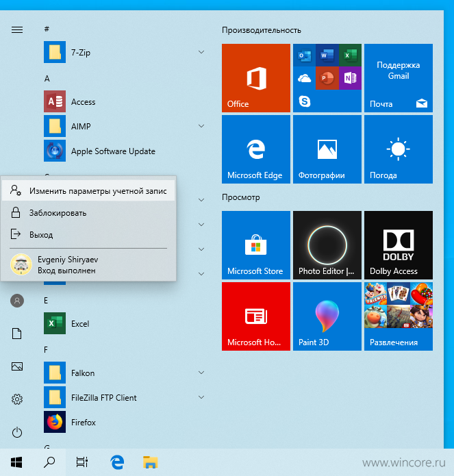
Task: Open the Развлечения games tile
Action: click(x=399, y=316)
